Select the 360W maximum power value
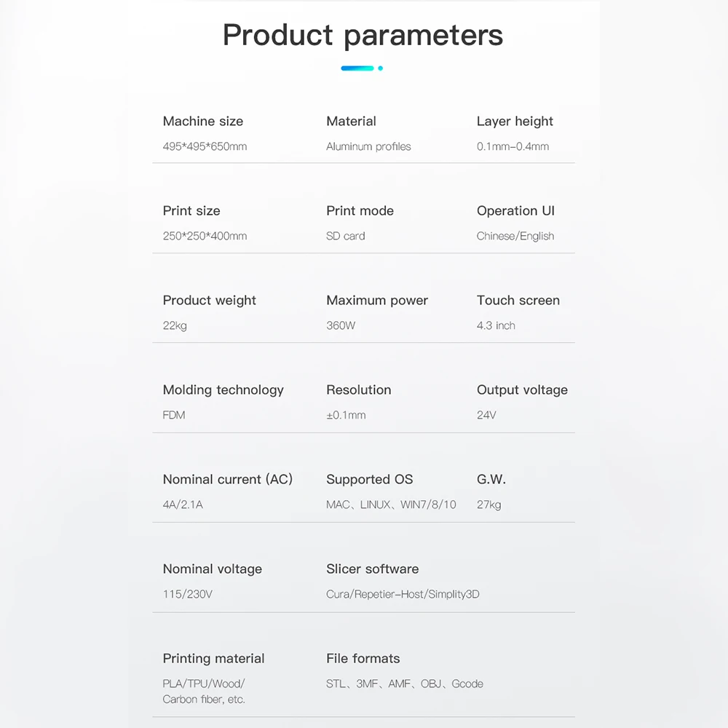The height and width of the screenshot is (728, 728). [x=341, y=325]
